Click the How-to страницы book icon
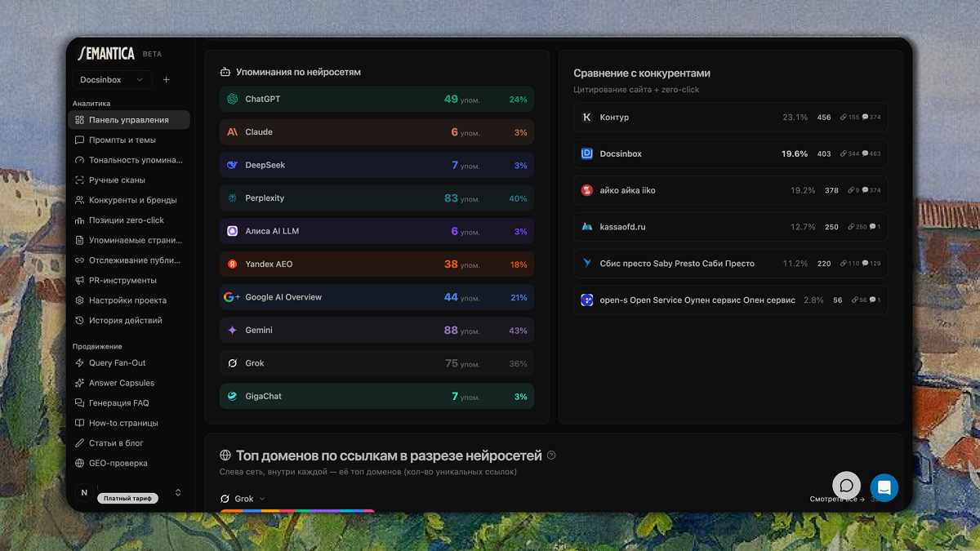Image resolution: width=980 pixels, height=551 pixels. [x=79, y=423]
